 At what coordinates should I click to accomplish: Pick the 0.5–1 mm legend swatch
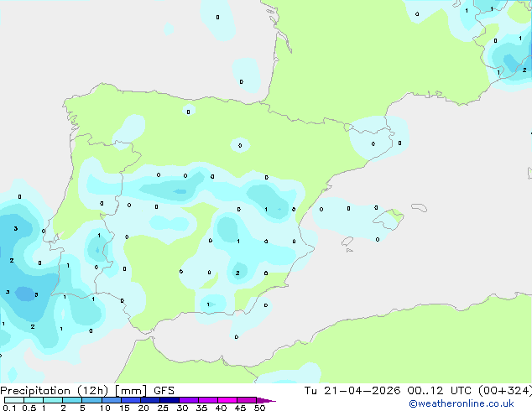[x=34, y=400]
